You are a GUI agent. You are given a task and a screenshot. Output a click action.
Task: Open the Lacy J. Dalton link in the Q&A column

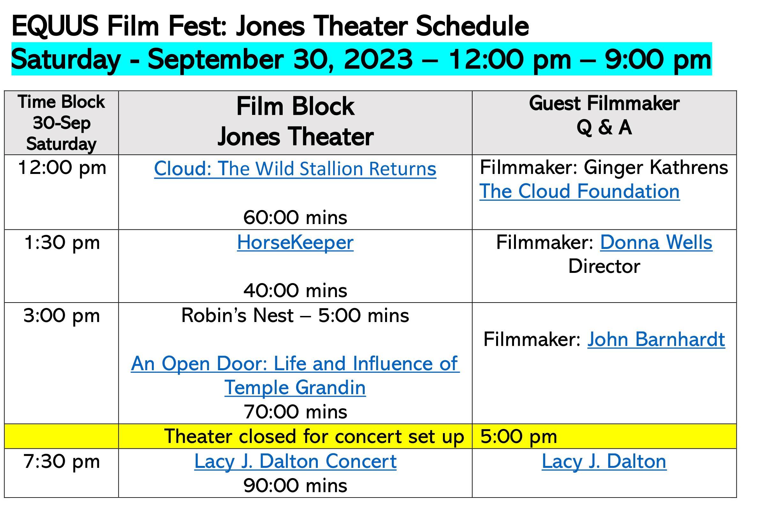[604, 461]
